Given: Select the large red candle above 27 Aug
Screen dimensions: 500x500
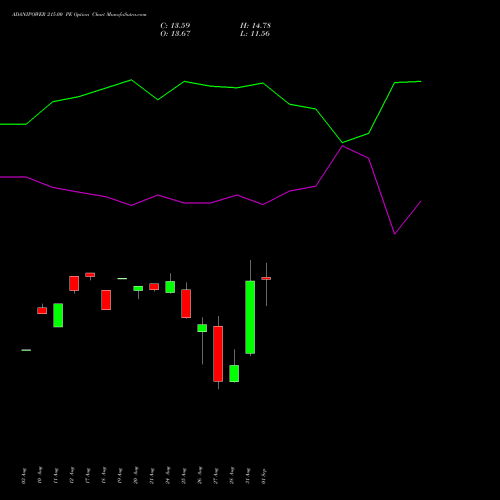Looking at the screenshot, I should click(x=218, y=354).
